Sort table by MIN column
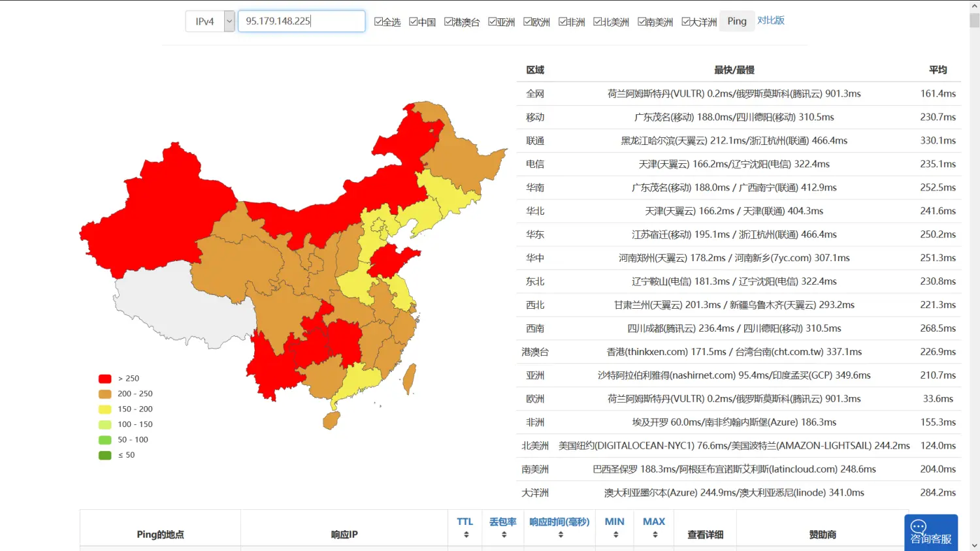 tap(614, 535)
